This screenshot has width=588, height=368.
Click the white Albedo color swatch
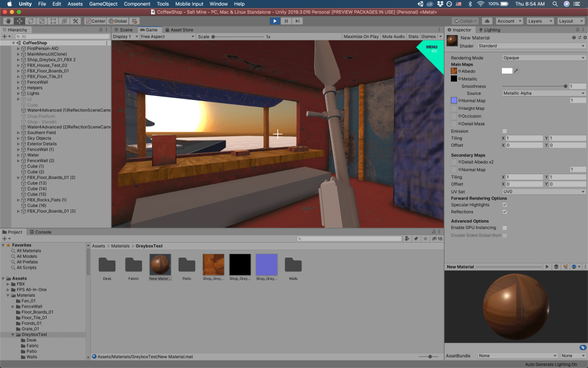pos(506,71)
